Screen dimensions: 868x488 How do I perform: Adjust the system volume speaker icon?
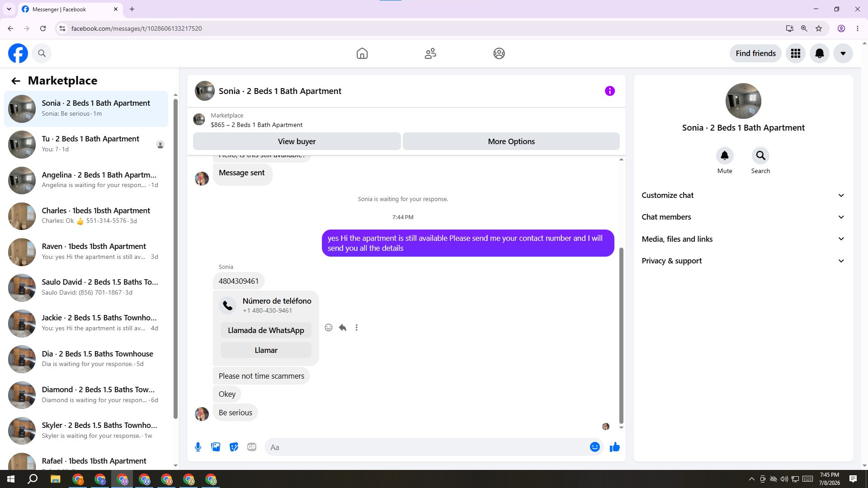click(784, 479)
